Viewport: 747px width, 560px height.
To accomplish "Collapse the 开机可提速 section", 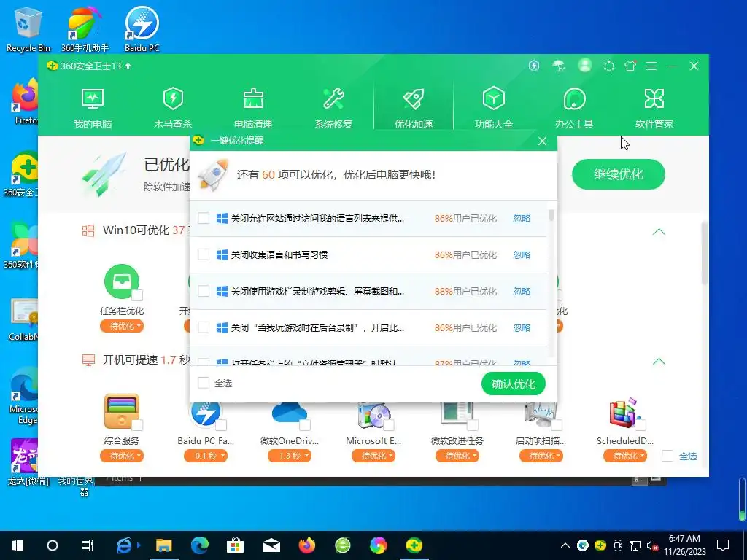I will pyautogui.click(x=659, y=362).
